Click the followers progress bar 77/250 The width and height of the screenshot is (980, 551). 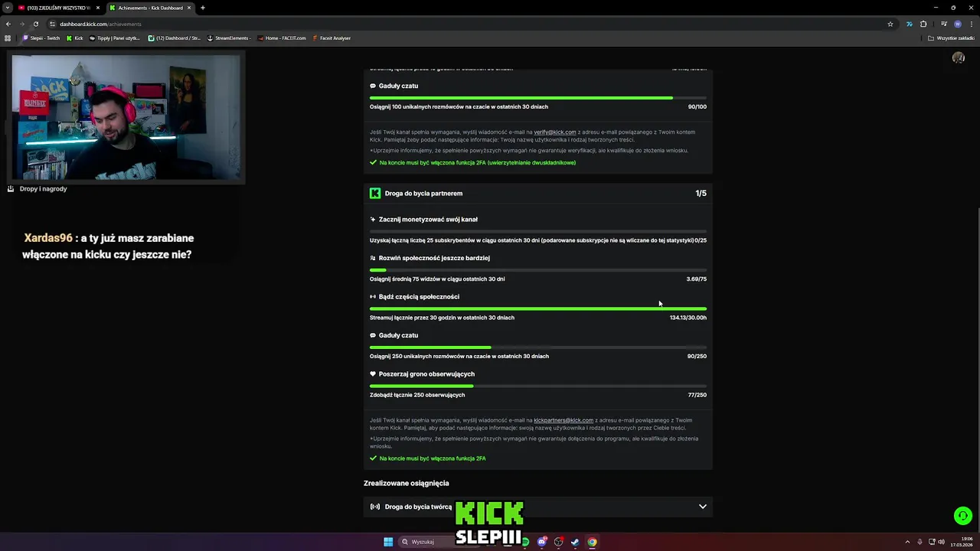coord(537,386)
